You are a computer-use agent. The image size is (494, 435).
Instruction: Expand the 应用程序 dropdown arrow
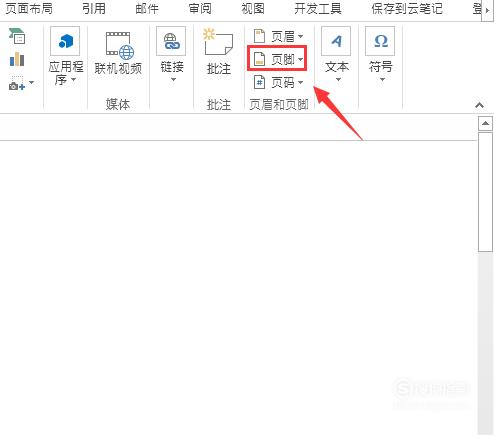(74, 80)
